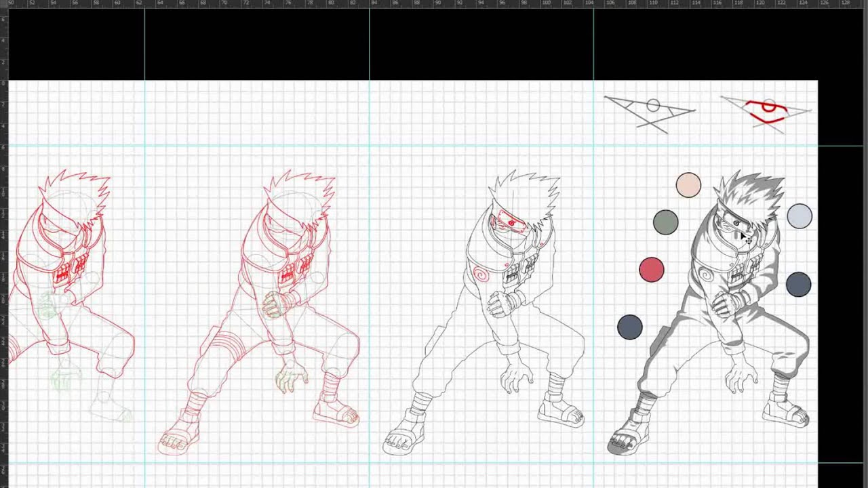Click the shaded grayscale ninja figure
This screenshot has height=488, width=868.
(x=709, y=312)
